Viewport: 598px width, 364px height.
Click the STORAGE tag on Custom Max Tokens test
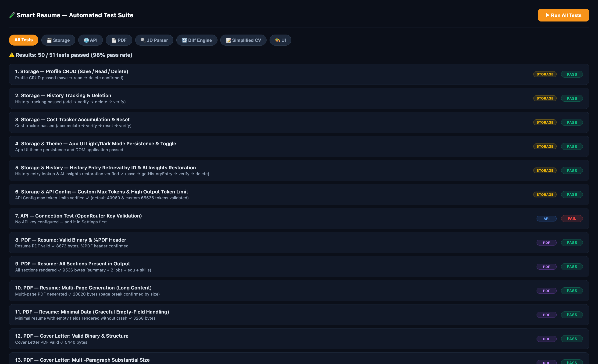[545, 195]
